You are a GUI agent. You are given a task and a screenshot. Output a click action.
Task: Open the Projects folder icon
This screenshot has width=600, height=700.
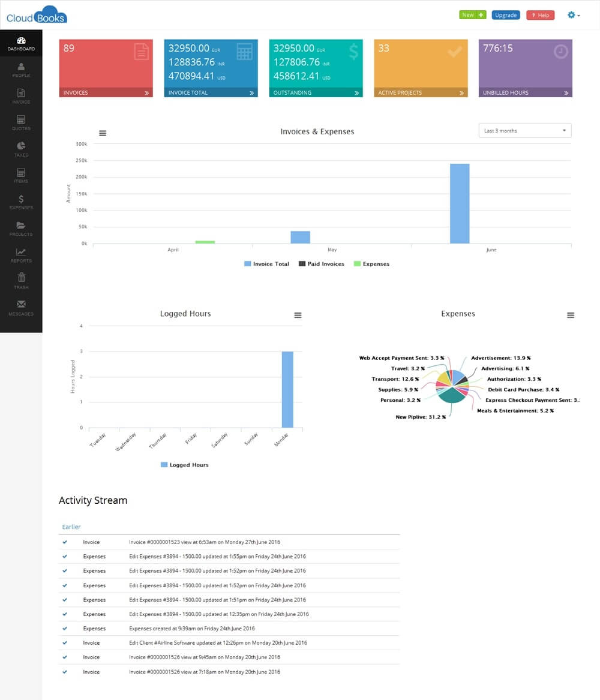[21, 226]
